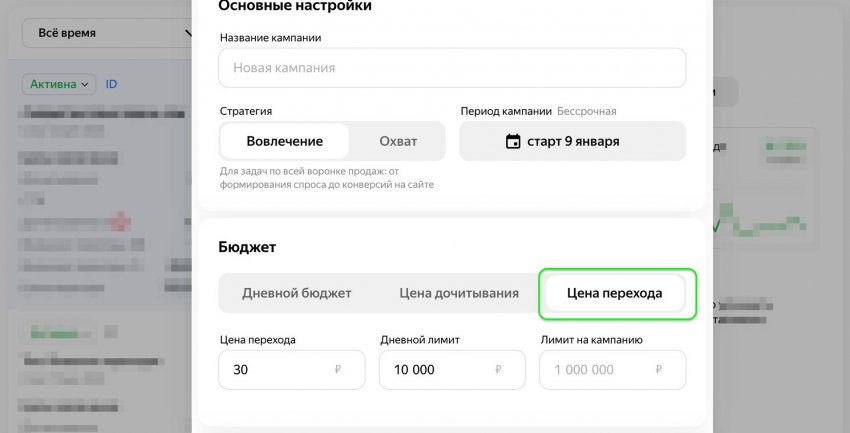Select the Вовлечение strategy option
The width and height of the screenshot is (850, 433).
tap(284, 141)
